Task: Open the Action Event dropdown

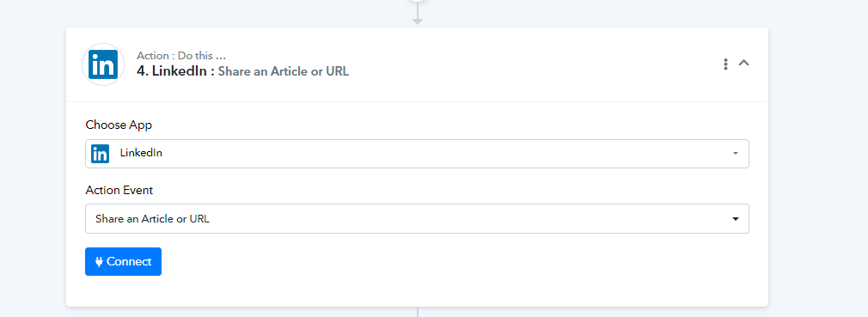Action: pos(417,218)
